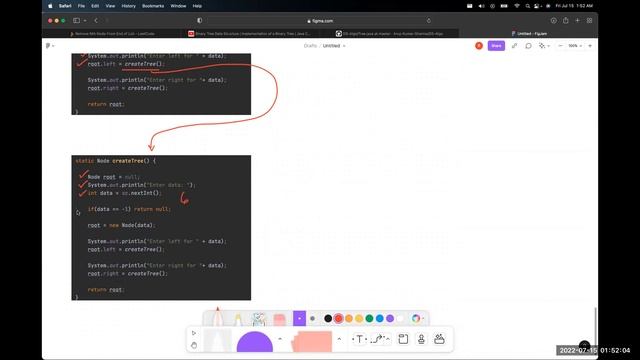Click the purple Share button
The image size is (640, 360).
[x=496, y=46]
